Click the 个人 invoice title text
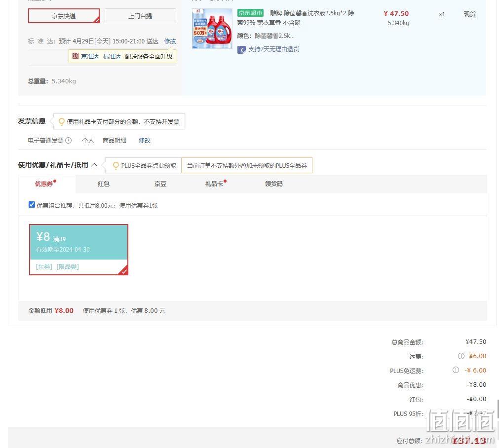Viewport: 499px width, 448px height. 88,140
